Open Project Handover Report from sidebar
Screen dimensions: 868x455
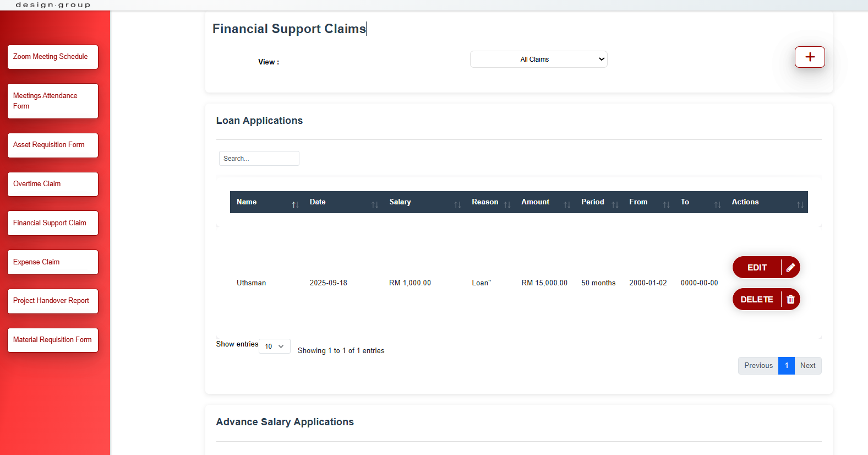[53, 301]
